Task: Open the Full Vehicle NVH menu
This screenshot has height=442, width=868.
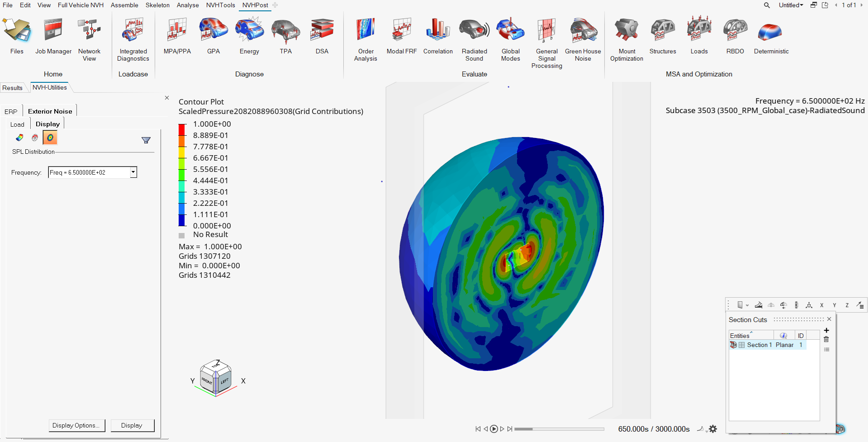Action: (x=81, y=5)
